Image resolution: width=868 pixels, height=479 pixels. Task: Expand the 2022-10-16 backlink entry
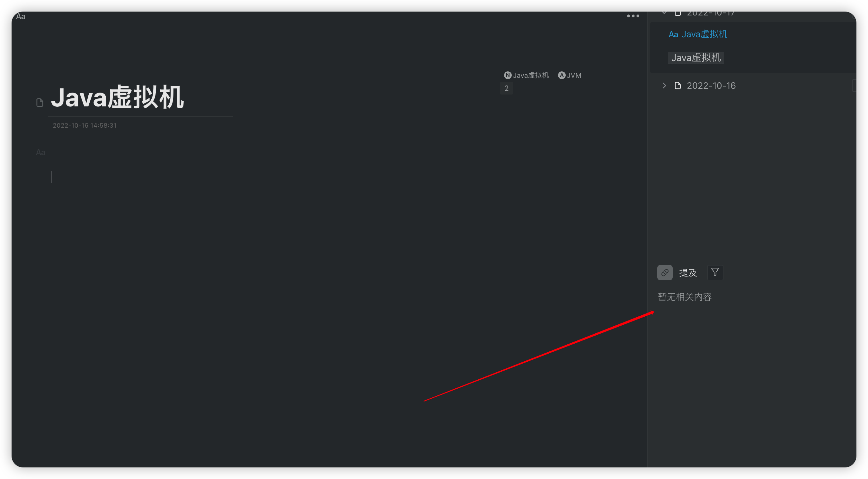664,86
